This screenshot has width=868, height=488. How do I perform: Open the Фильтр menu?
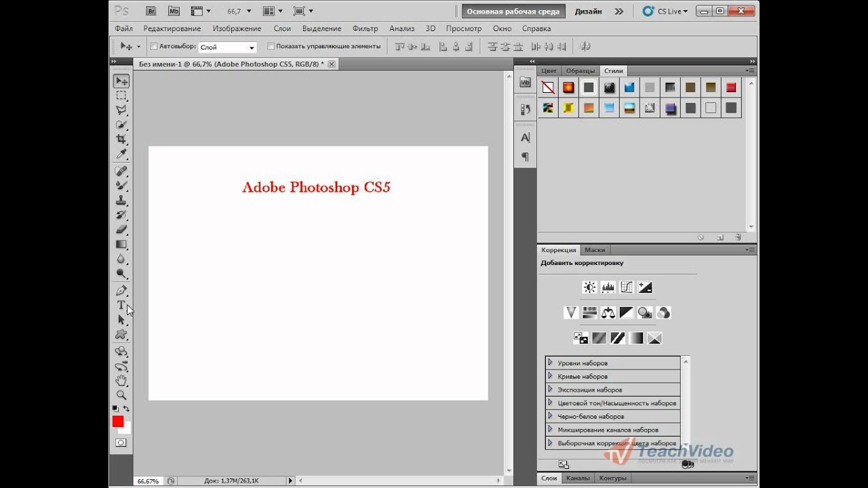366,28
